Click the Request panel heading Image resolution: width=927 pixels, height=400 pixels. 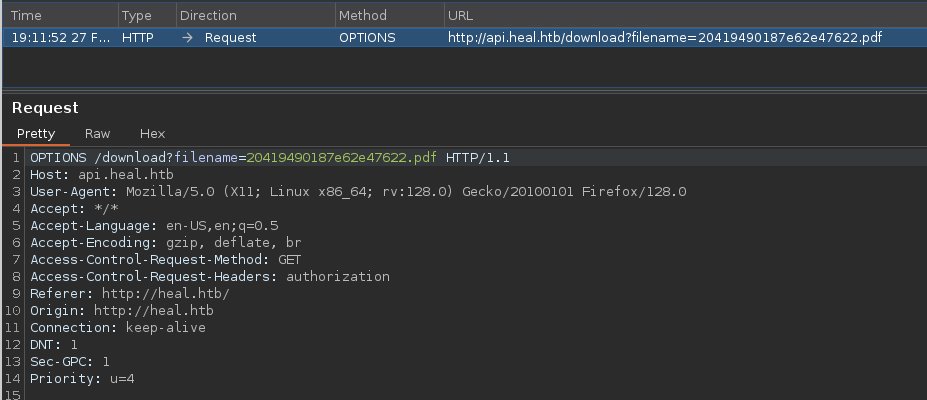(45, 108)
